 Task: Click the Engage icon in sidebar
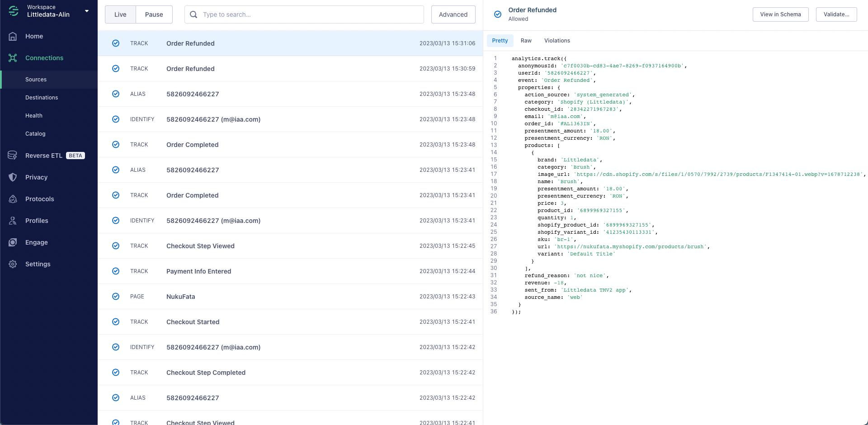coord(13,242)
